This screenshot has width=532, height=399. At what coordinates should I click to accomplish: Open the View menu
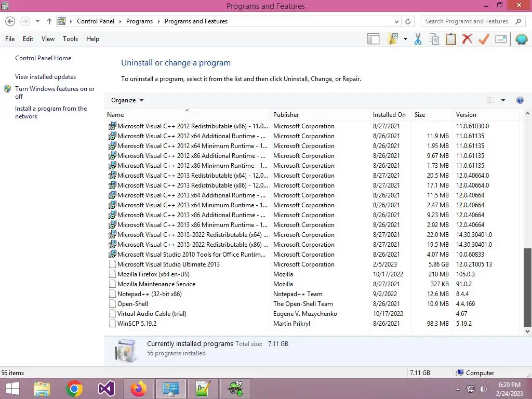tap(48, 39)
